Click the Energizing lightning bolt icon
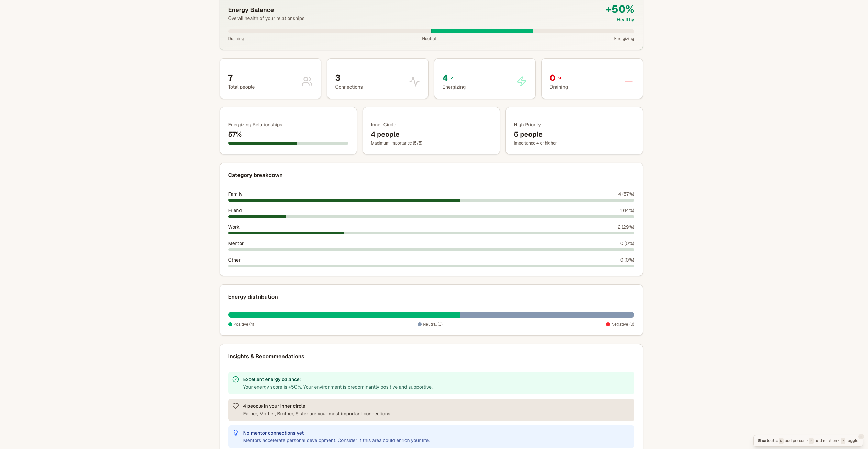This screenshot has height=449, width=868. (521, 81)
